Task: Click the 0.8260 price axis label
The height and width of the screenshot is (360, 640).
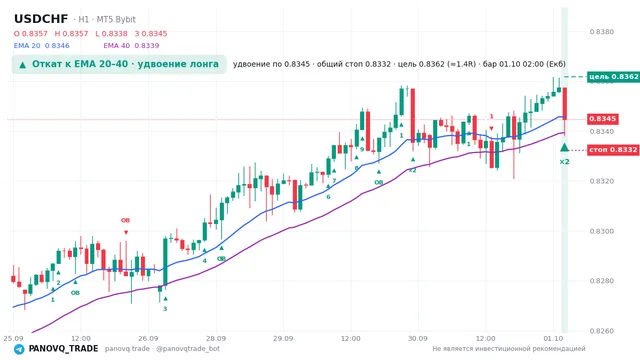Action: (x=602, y=331)
